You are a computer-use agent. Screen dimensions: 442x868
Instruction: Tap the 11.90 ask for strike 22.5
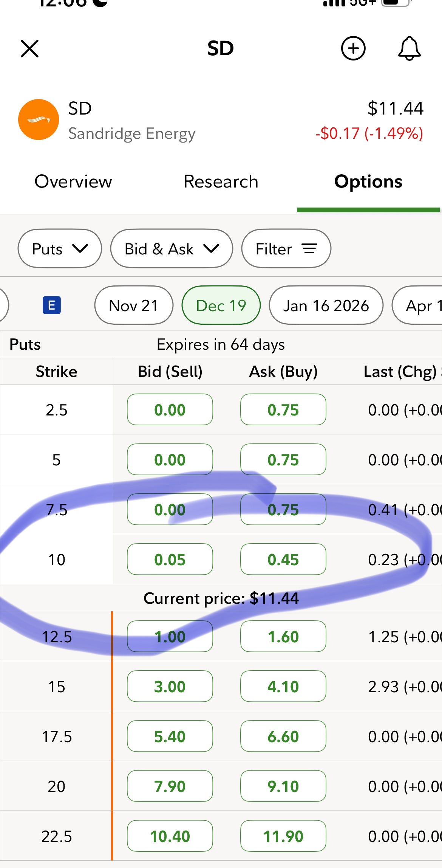click(x=283, y=836)
